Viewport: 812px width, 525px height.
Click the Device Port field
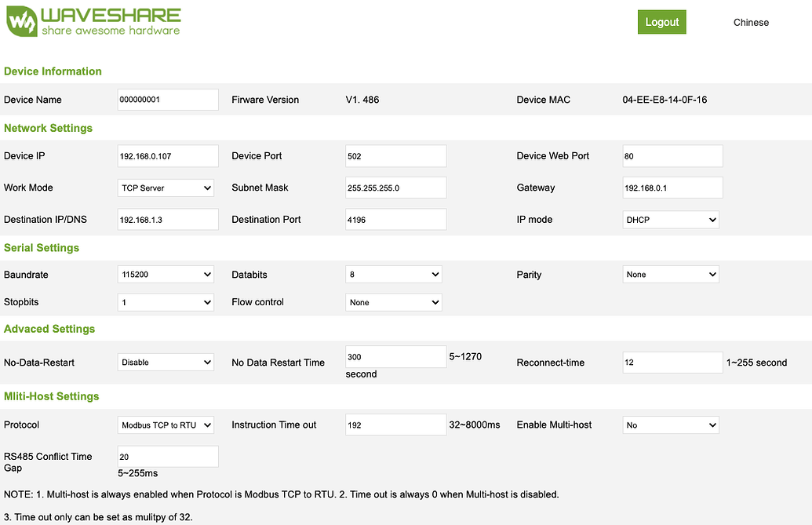[x=395, y=155]
